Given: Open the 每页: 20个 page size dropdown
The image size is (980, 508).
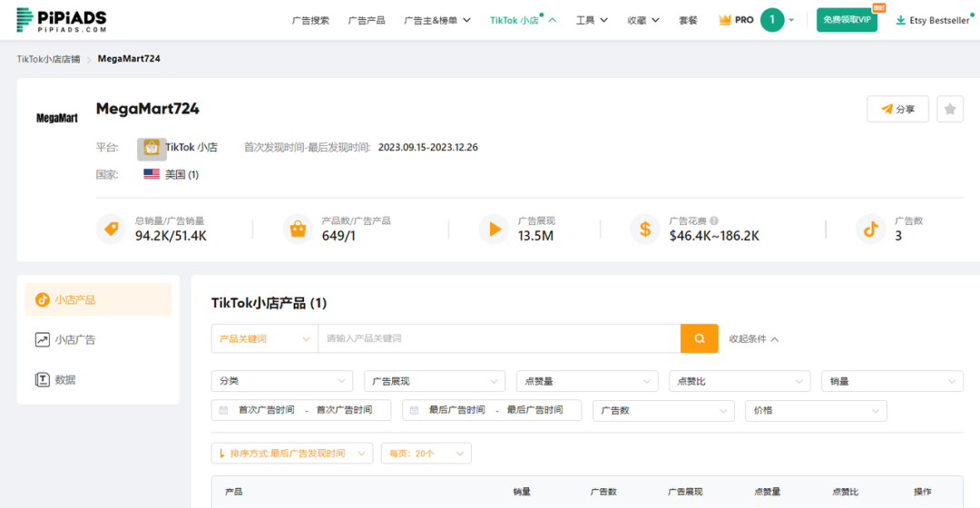Looking at the screenshot, I should 426,454.
